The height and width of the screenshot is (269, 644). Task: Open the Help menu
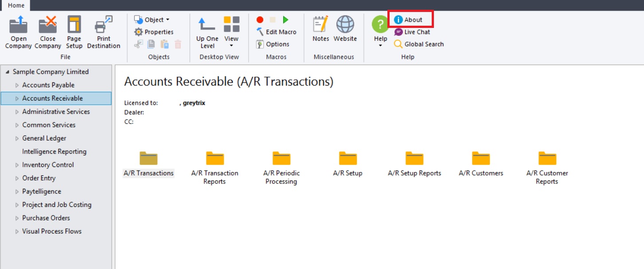point(380,31)
